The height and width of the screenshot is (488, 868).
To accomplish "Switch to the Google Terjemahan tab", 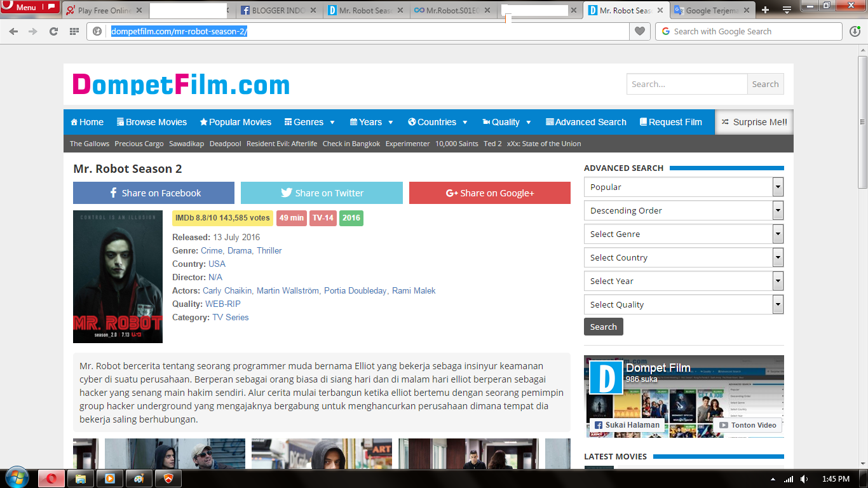I will 712,10.
